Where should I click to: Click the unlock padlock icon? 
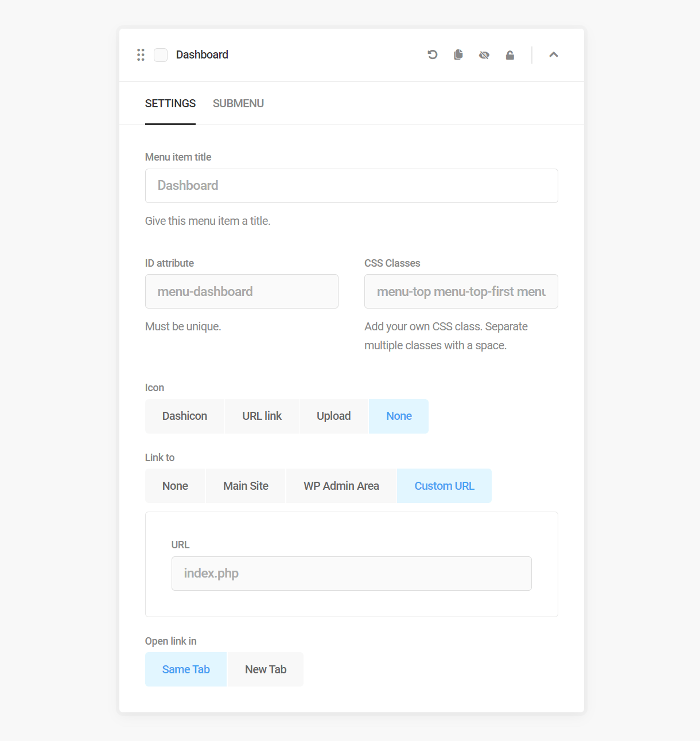510,55
